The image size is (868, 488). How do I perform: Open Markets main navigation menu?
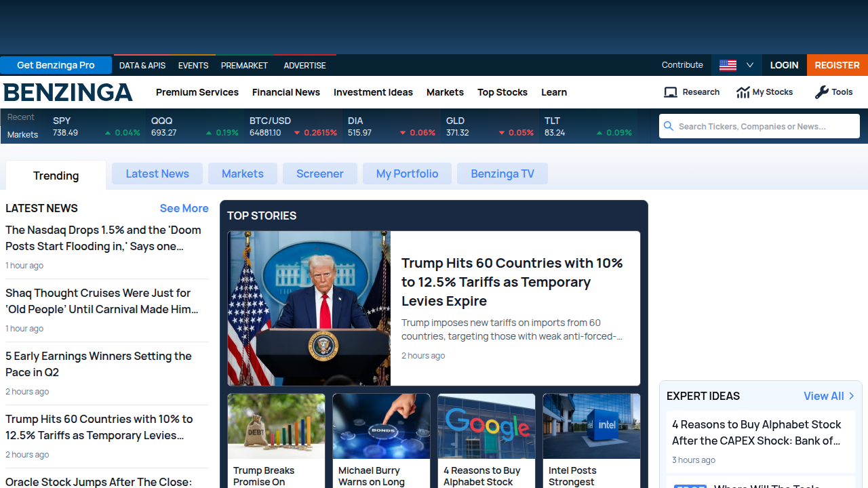[445, 92]
